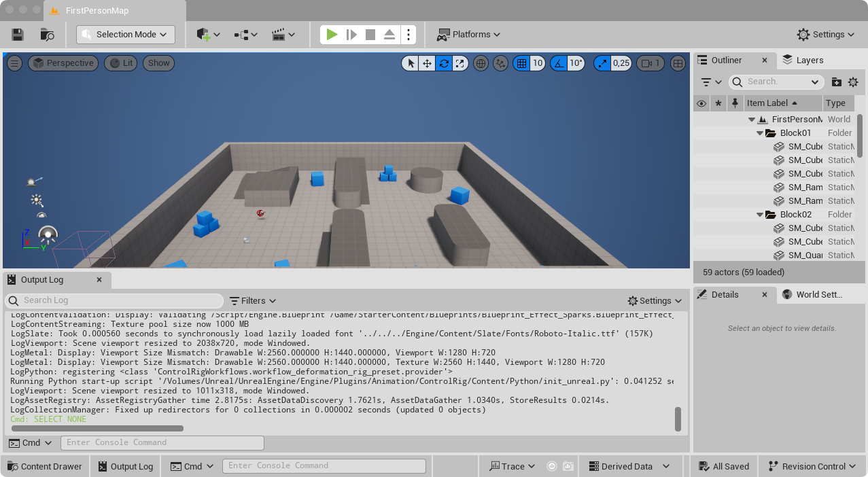Open the Blueprints menu icon

pos(246,35)
